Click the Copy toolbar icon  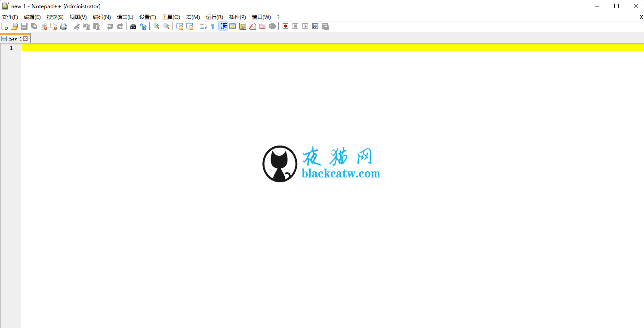(87, 26)
